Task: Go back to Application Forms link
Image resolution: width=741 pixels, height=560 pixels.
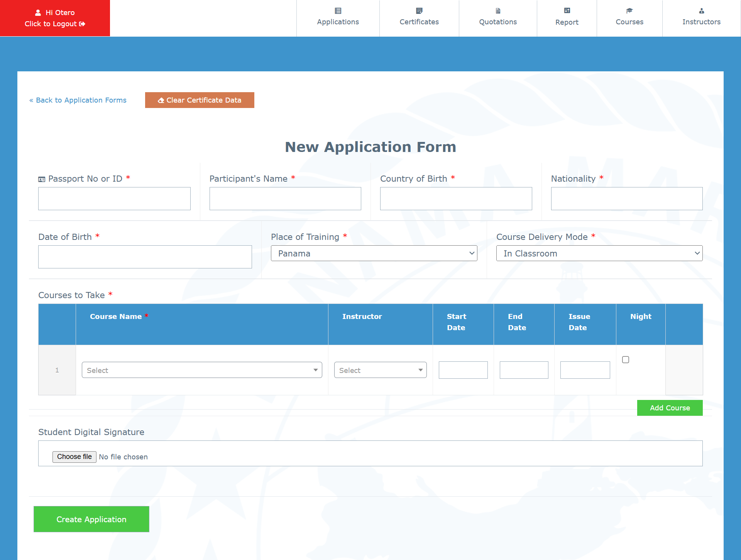Action: 78,100
